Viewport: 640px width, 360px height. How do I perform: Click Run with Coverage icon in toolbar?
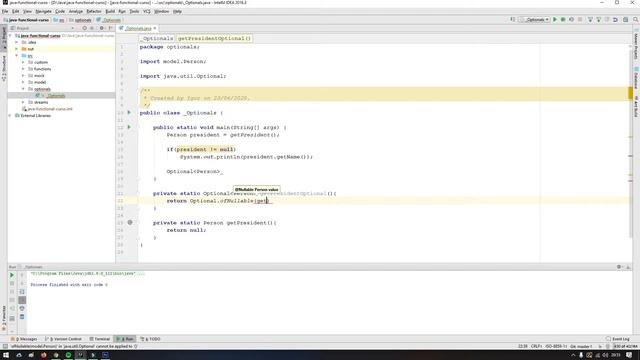tap(571, 20)
